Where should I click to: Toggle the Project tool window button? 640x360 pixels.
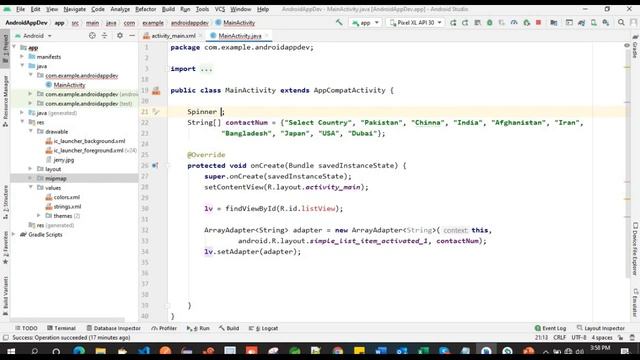point(5,49)
